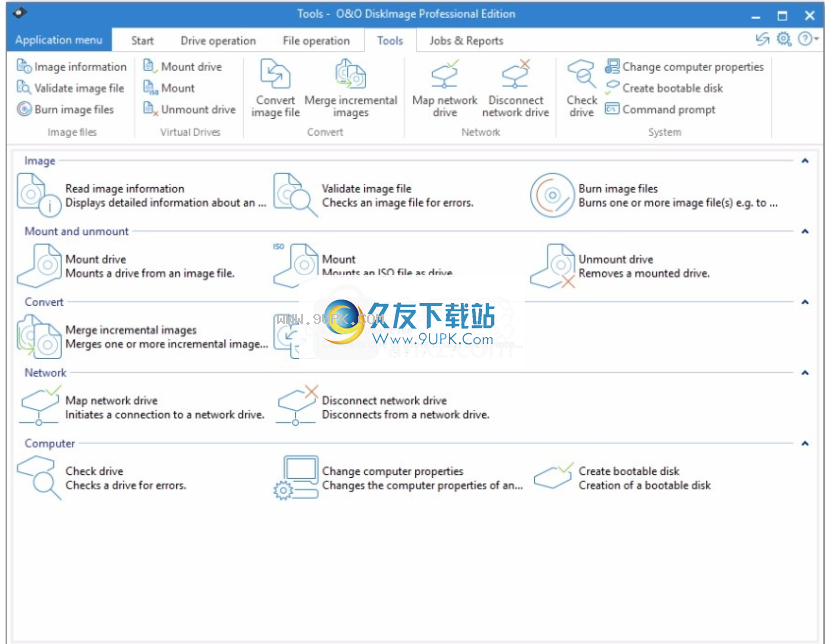Viewport: 825px width, 644px height.
Task: Open the Application menu
Action: pos(59,40)
